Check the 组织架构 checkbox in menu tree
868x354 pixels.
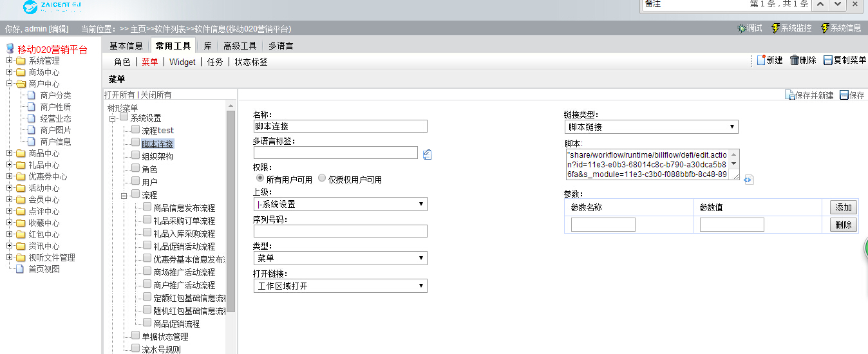(x=135, y=155)
